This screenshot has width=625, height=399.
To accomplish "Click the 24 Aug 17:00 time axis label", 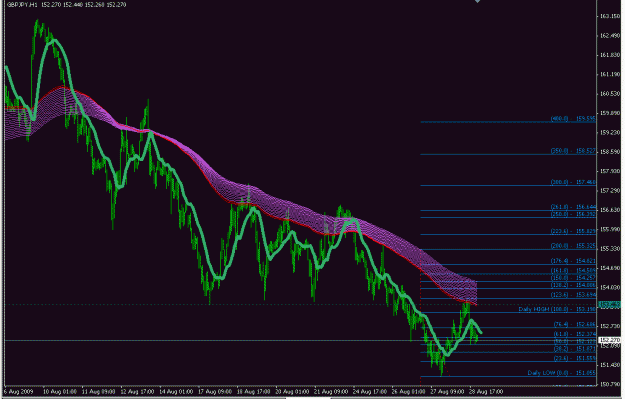I will [x=369, y=392].
